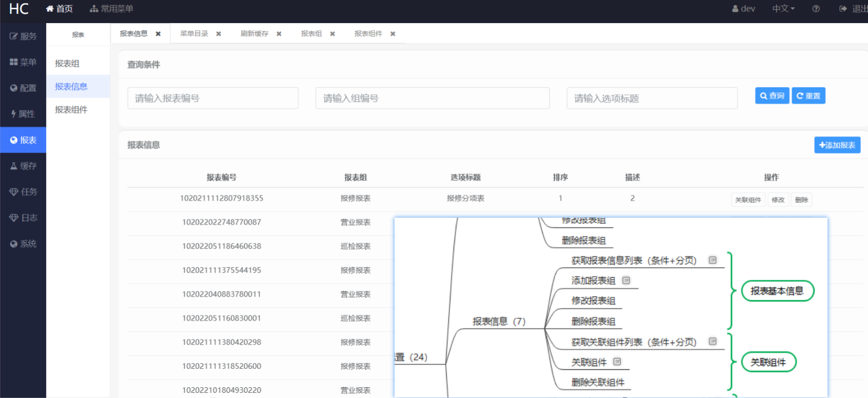Click the 删除报表组 node under 添加报表组

point(593,322)
